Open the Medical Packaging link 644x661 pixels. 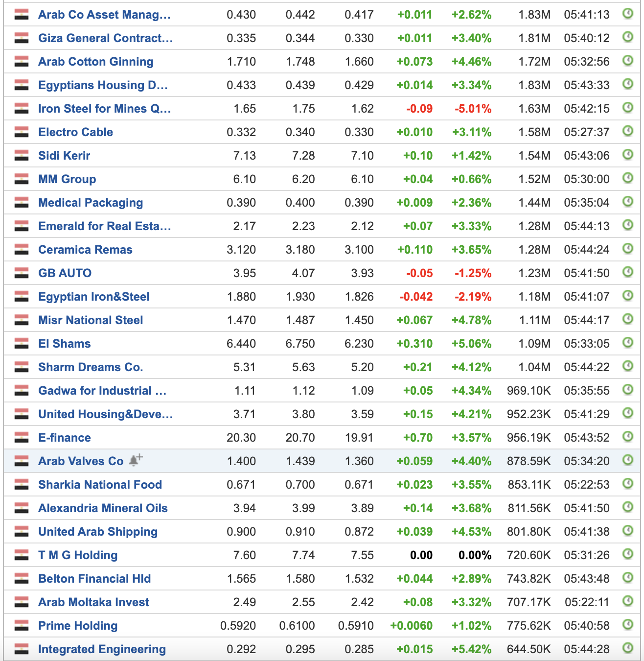coord(91,203)
